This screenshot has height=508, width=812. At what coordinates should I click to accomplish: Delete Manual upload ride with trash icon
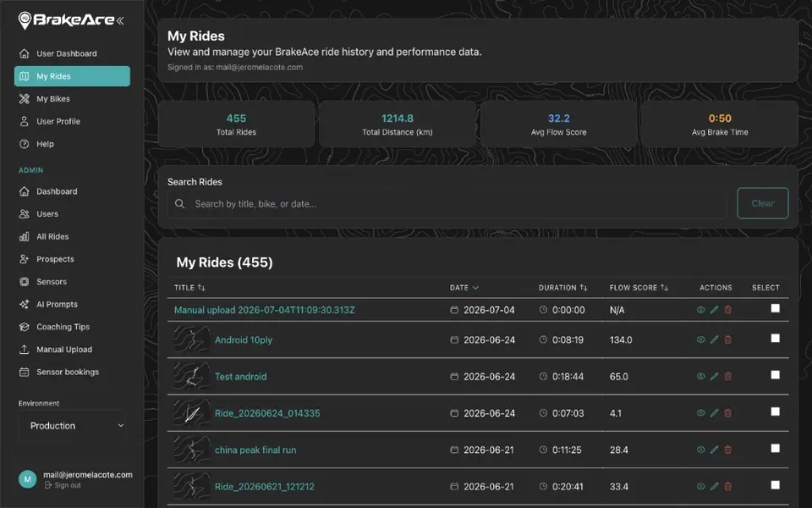click(727, 310)
